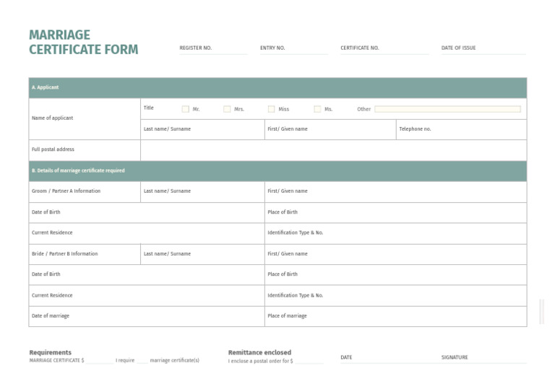The image size is (555, 392).
Task: Click the Entry No. field line
Action: pos(294,53)
